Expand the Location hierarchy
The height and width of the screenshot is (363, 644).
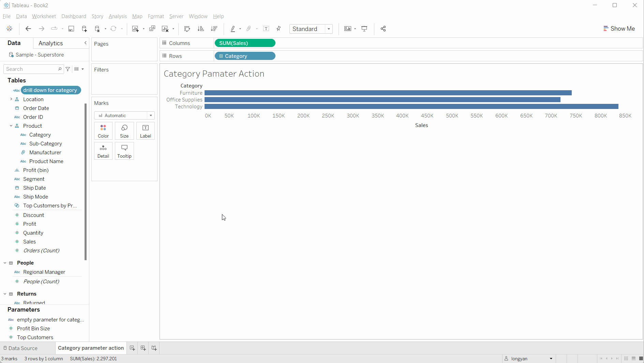point(11,99)
